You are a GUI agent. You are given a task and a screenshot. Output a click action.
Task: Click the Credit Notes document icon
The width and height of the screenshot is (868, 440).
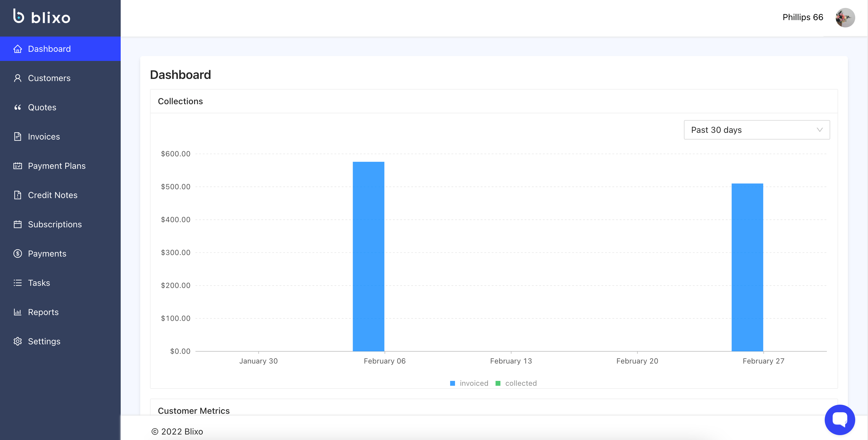(17, 195)
